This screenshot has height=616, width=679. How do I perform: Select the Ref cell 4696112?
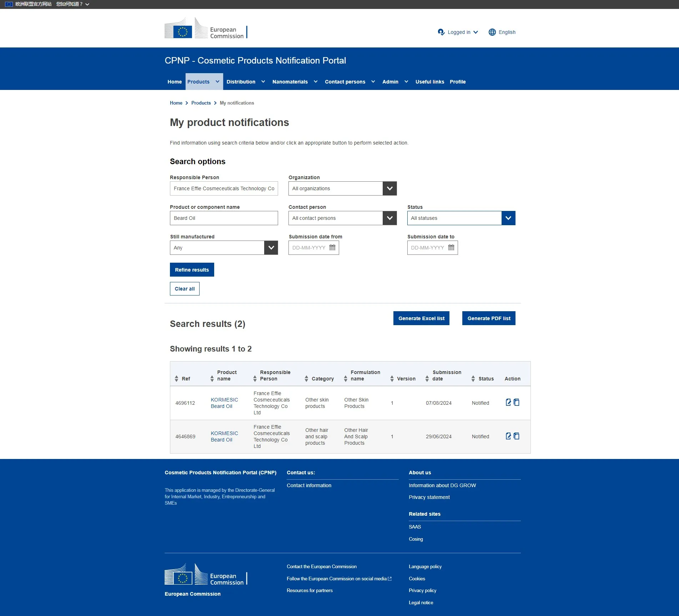(x=185, y=403)
